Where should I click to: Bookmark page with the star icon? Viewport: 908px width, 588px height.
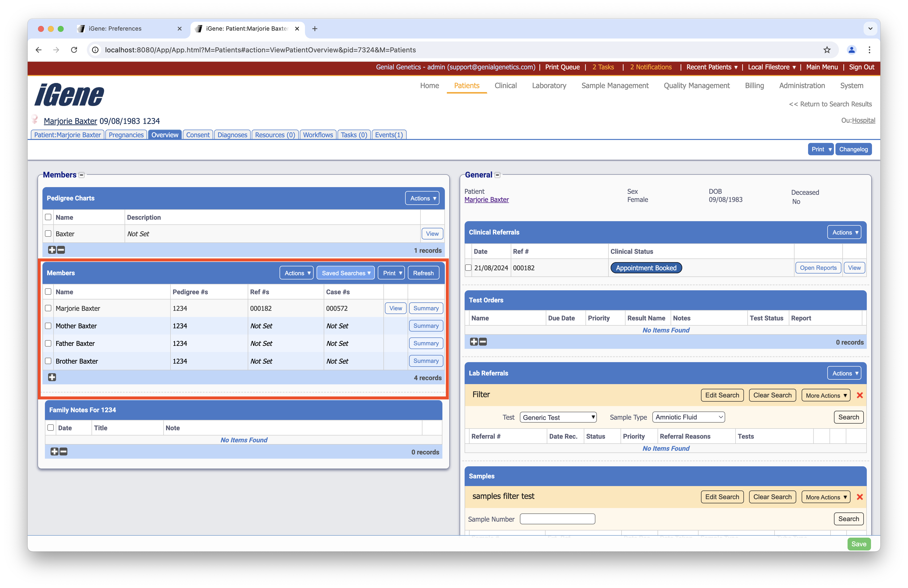pos(827,50)
